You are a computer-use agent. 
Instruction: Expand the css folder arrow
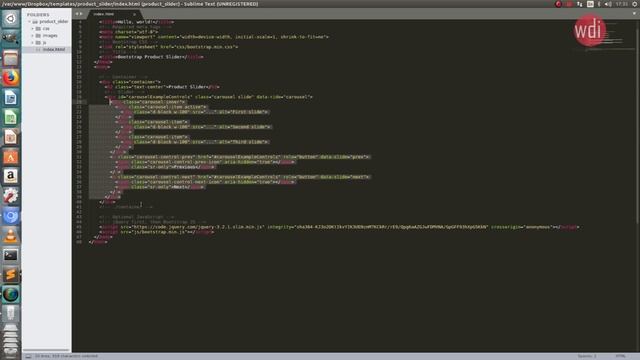click(33, 29)
